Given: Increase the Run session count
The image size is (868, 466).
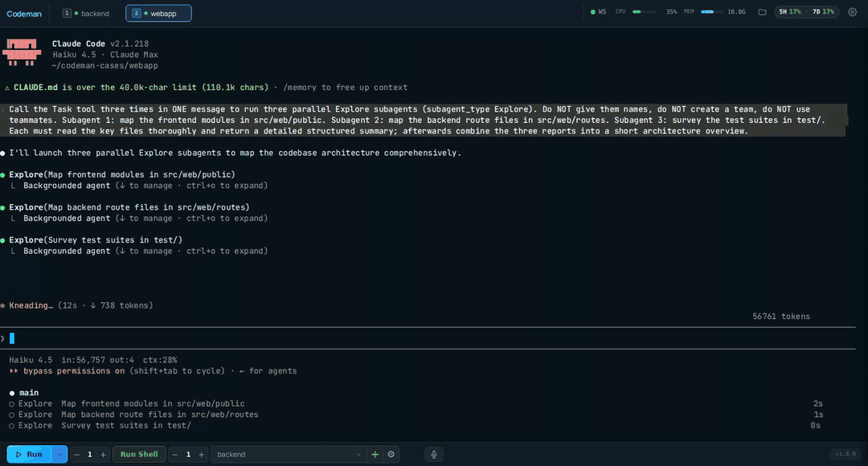Looking at the screenshot, I should pyautogui.click(x=103, y=455).
